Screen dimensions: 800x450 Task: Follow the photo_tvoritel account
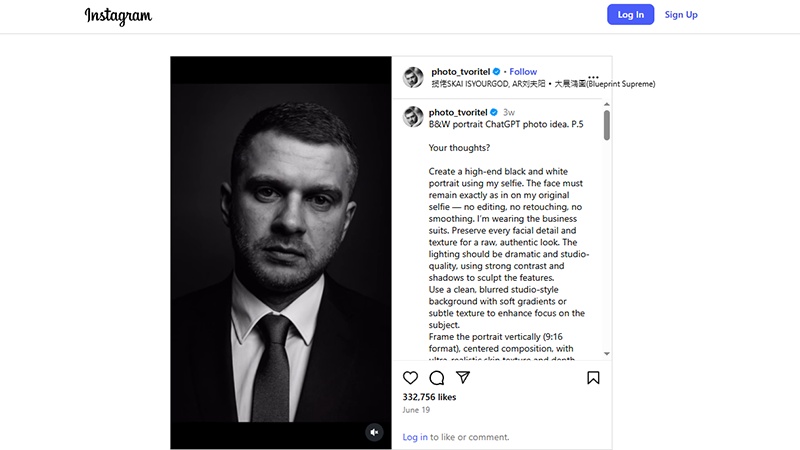523,71
